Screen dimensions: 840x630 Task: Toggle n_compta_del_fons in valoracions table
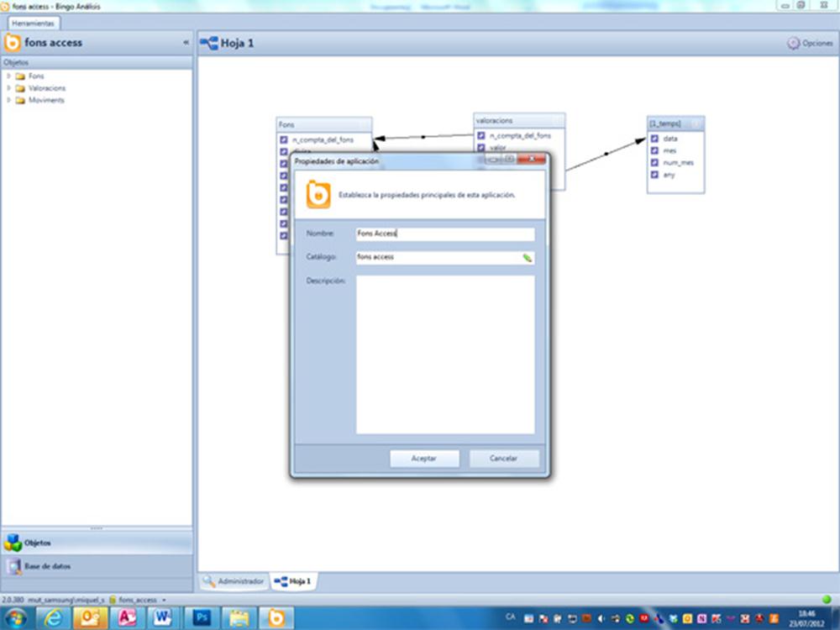click(481, 135)
